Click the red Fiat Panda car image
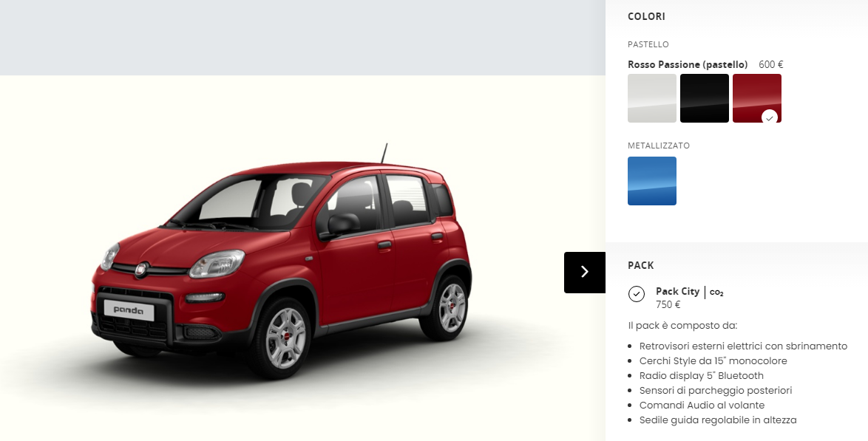Image resolution: width=868 pixels, height=441 pixels. (x=281, y=260)
